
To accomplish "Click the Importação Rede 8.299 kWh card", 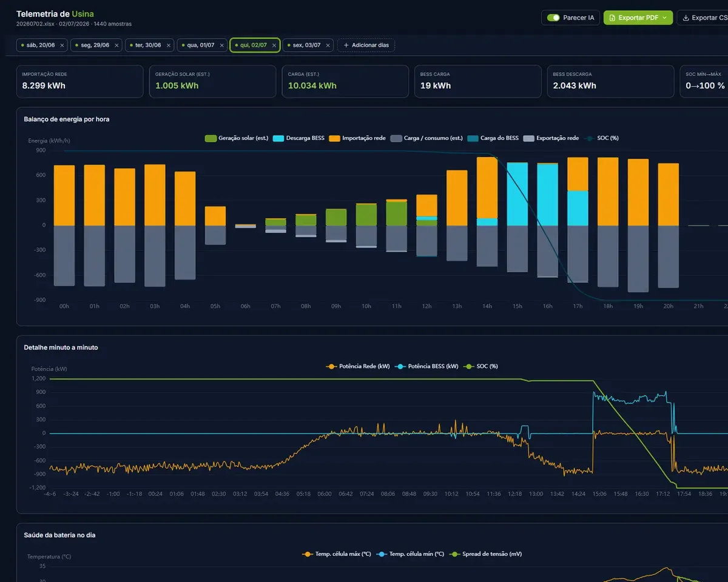I will tap(80, 81).
